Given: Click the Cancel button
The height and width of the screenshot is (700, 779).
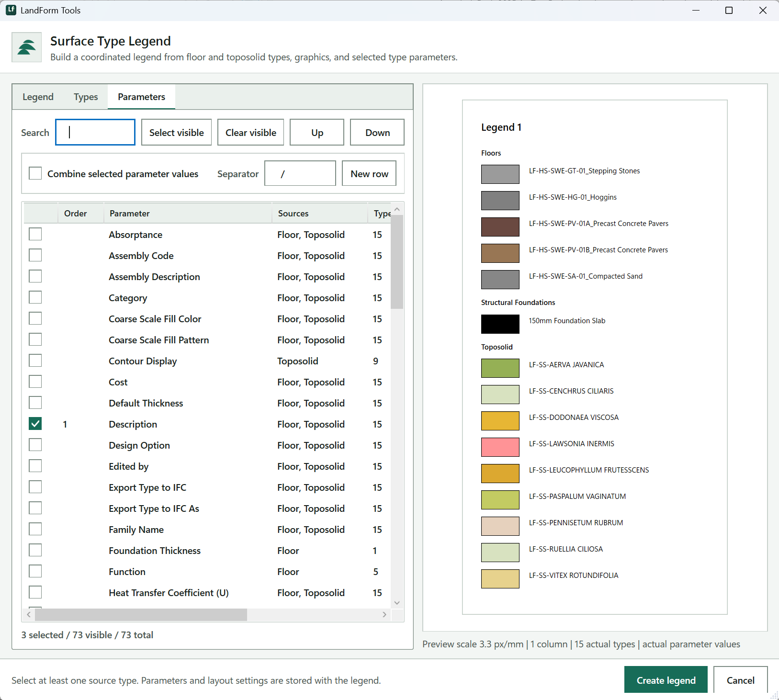Looking at the screenshot, I should [740, 680].
